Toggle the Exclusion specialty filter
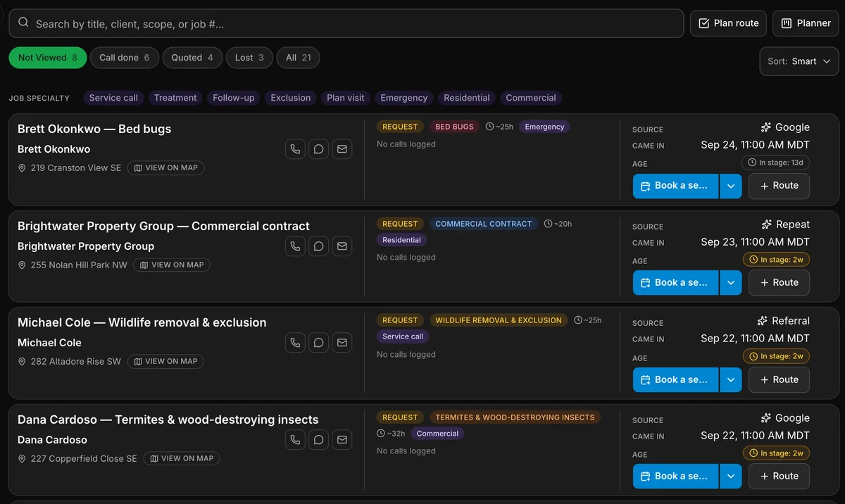Image resolution: width=845 pixels, height=504 pixels. pos(291,98)
